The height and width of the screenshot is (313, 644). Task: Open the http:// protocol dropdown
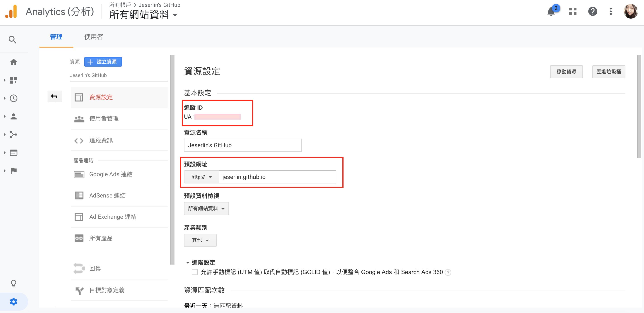201,177
